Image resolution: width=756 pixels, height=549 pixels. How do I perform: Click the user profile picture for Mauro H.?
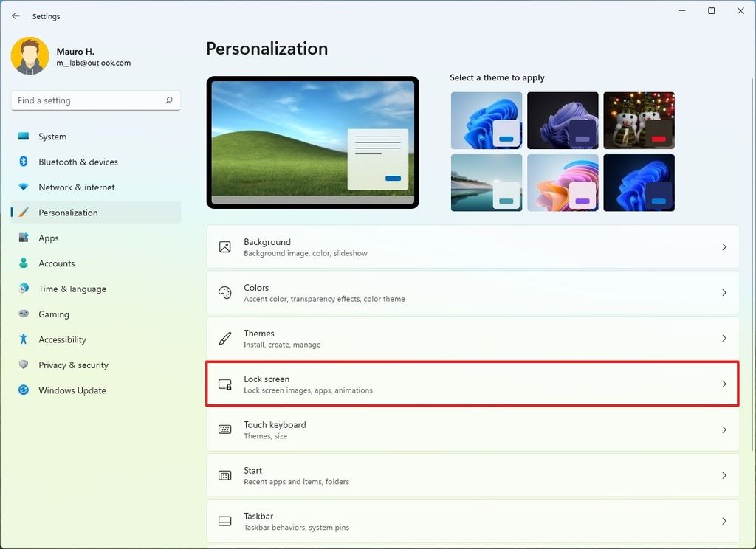point(30,55)
